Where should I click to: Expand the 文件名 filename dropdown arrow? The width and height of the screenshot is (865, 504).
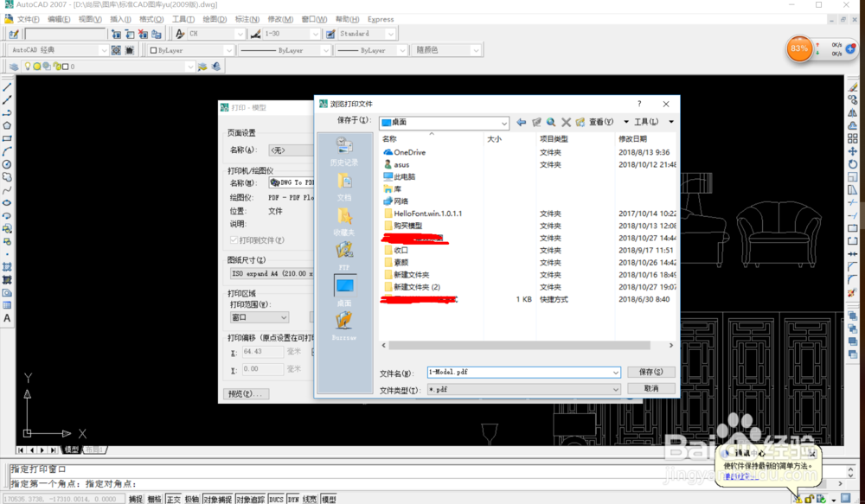(616, 373)
